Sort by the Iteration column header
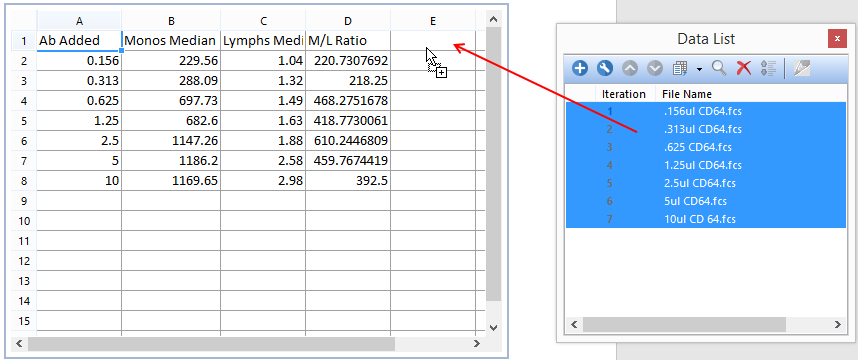Image resolution: width=858 pixels, height=361 pixels. point(624,94)
